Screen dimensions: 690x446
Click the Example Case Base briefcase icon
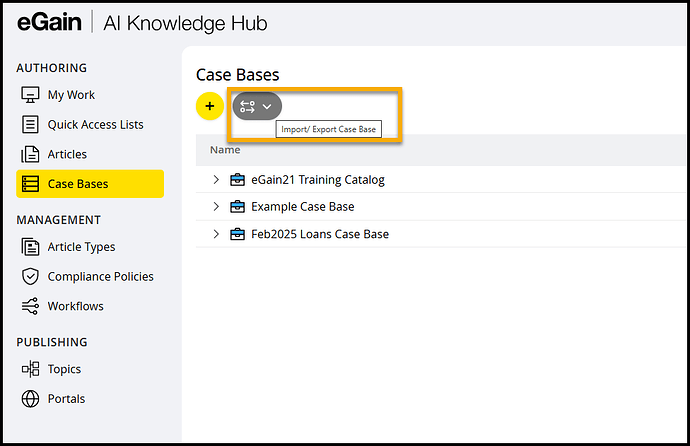[x=238, y=207]
